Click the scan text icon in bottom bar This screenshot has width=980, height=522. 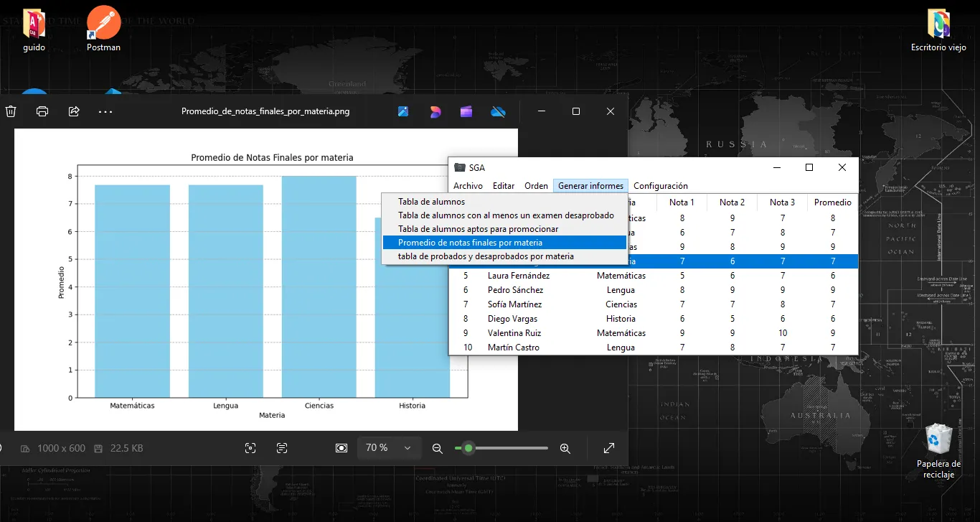(x=282, y=448)
